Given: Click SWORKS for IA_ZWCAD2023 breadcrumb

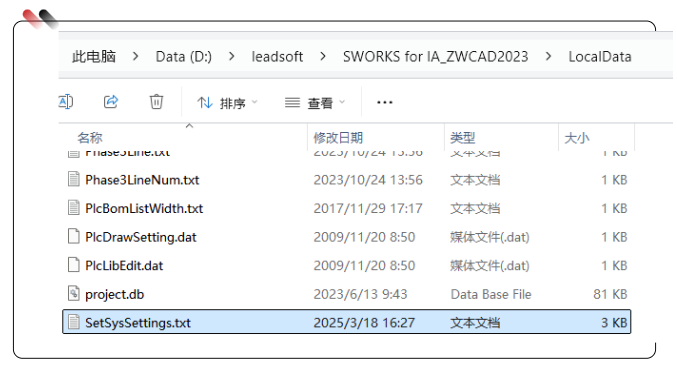Looking at the screenshot, I should (x=435, y=57).
